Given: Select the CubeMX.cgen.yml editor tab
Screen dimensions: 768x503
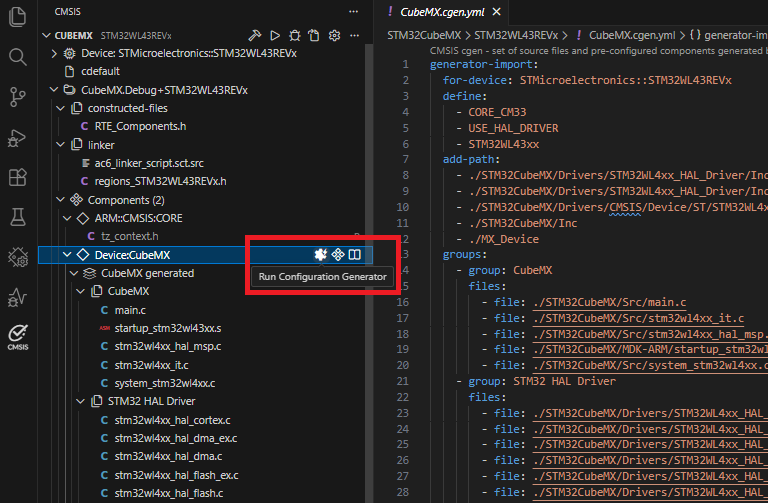Looking at the screenshot, I should 442,12.
